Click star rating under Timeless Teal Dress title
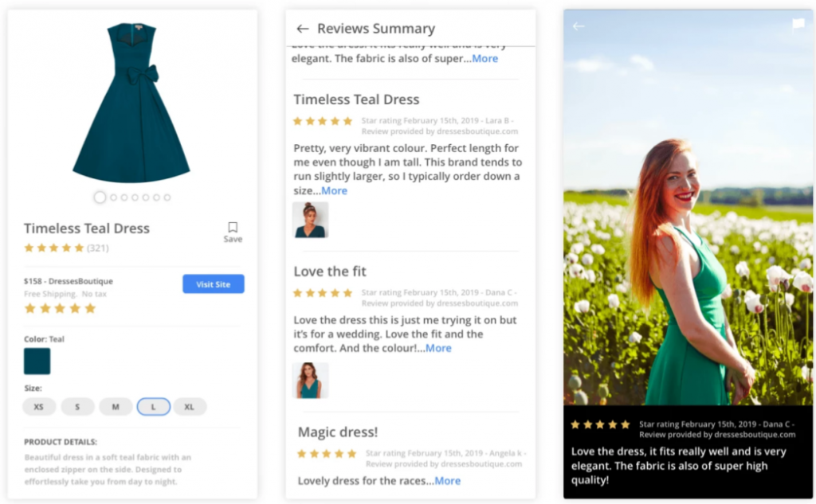The height and width of the screenshot is (504, 816). point(54,248)
